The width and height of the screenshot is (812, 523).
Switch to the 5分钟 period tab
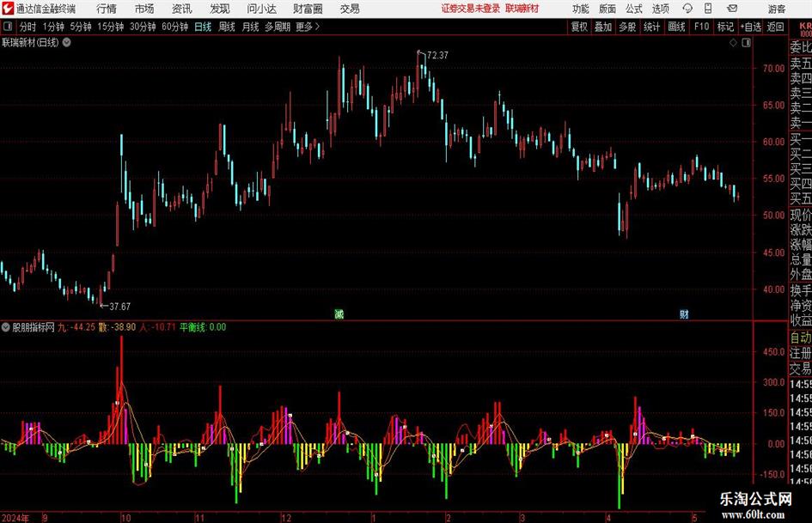[x=81, y=27]
